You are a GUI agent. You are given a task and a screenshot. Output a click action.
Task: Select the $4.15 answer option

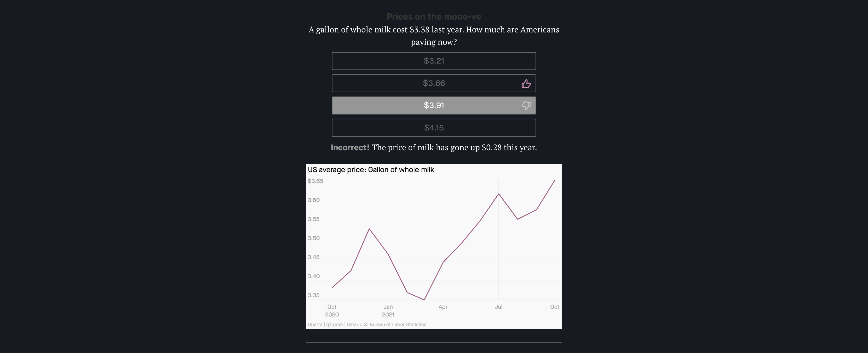[x=434, y=128]
